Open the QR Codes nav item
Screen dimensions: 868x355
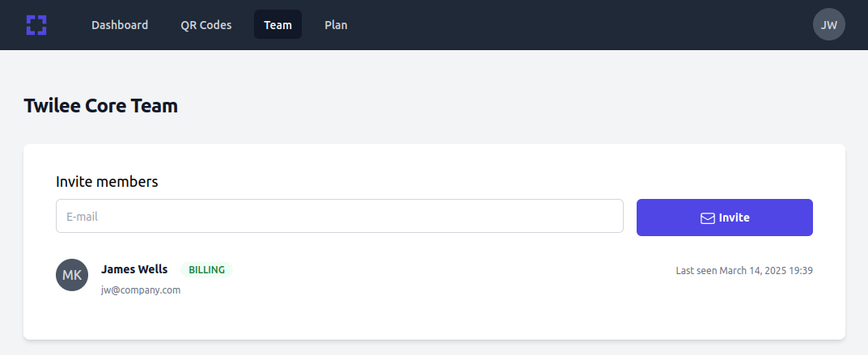(206, 25)
